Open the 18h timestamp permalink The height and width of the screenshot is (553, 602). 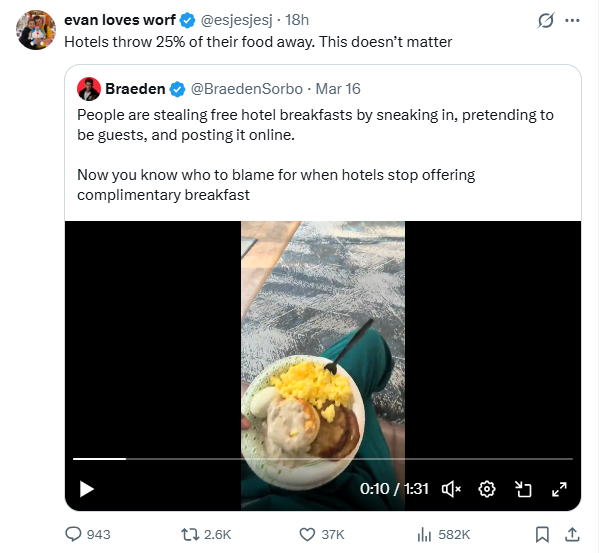297,20
